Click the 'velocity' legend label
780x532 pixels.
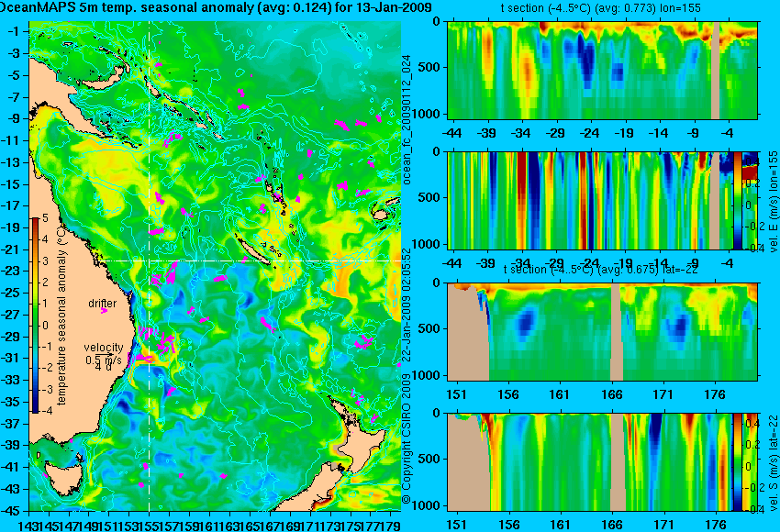click(x=104, y=348)
